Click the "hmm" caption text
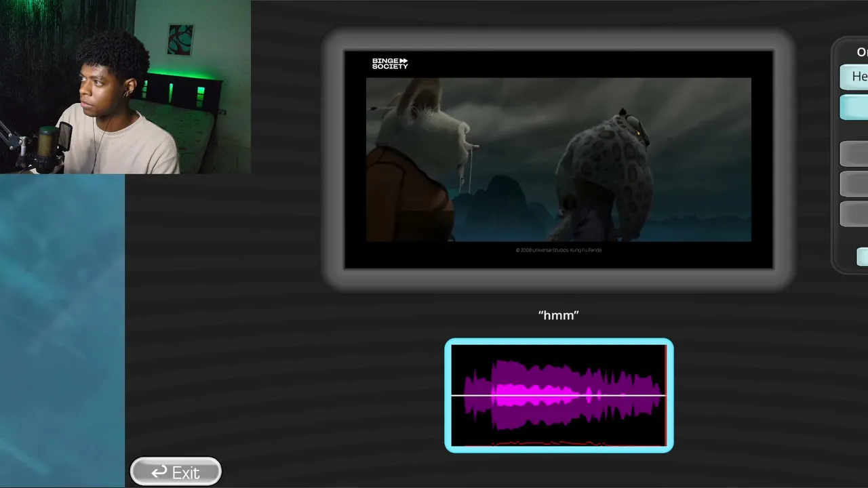Screen dimensions: 868x488 558,315
